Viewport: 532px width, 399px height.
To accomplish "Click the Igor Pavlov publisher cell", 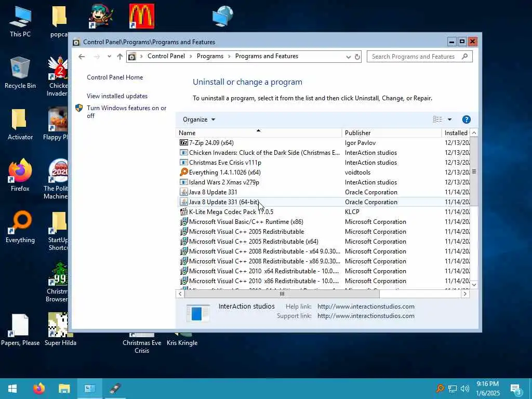I will click(361, 143).
